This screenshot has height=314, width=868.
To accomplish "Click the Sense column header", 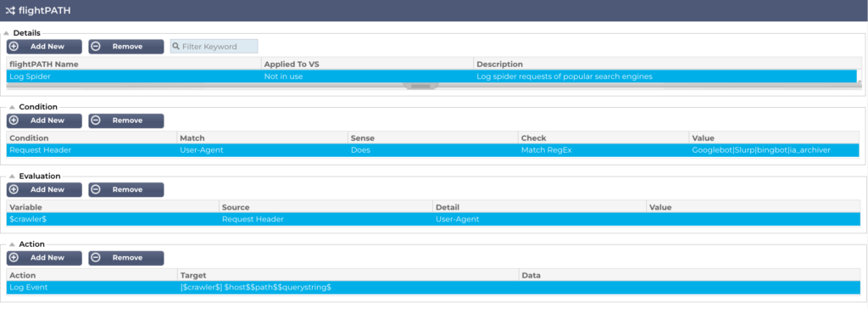I will pyautogui.click(x=433, y=137).
